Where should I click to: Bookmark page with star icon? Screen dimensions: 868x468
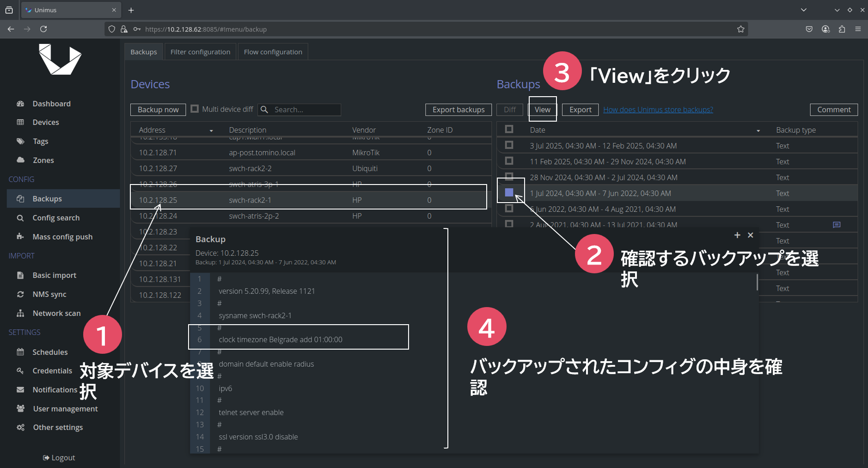tap(741, 29)
